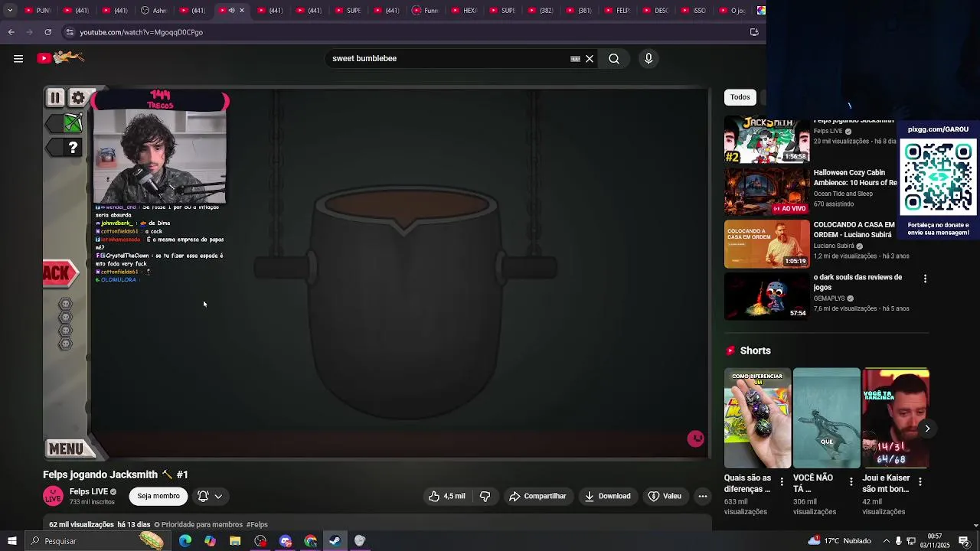The height and width of the screenshot is (551, 980).
Task: Open the Jacksmith #2 video thumbnail
Action: point(767,139)
